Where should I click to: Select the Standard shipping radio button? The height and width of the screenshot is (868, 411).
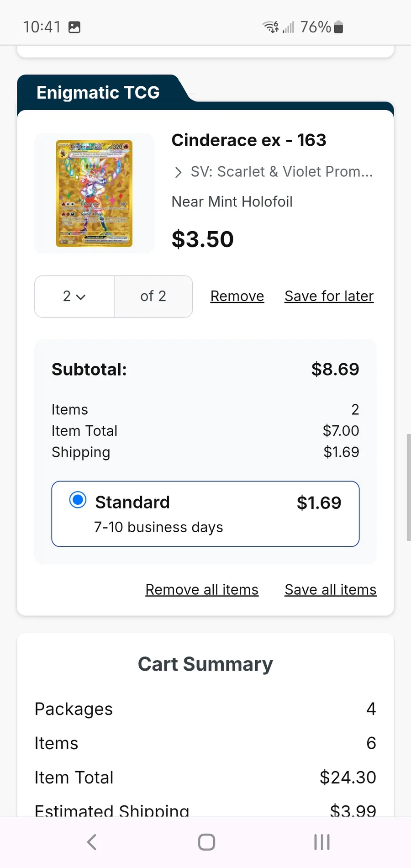pyautogui.click(x=78, y=500)
